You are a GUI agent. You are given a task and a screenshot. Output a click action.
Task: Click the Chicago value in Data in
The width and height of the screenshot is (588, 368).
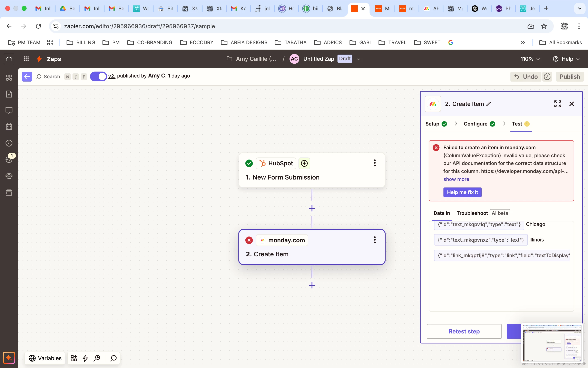tap(535, 224)
